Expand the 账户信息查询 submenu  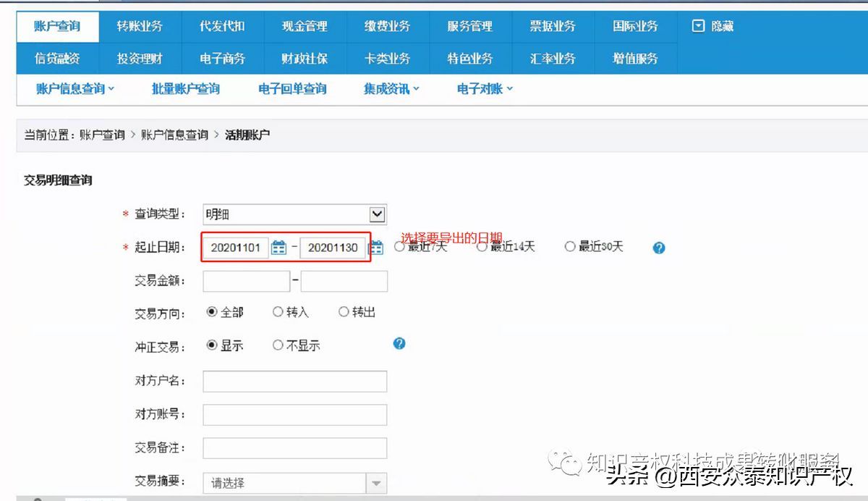tap(75, 89)
